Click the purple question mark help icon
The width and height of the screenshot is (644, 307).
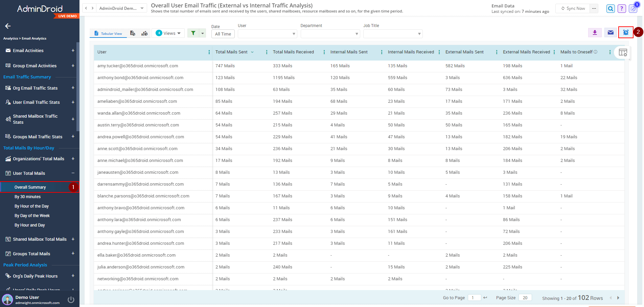621,8
